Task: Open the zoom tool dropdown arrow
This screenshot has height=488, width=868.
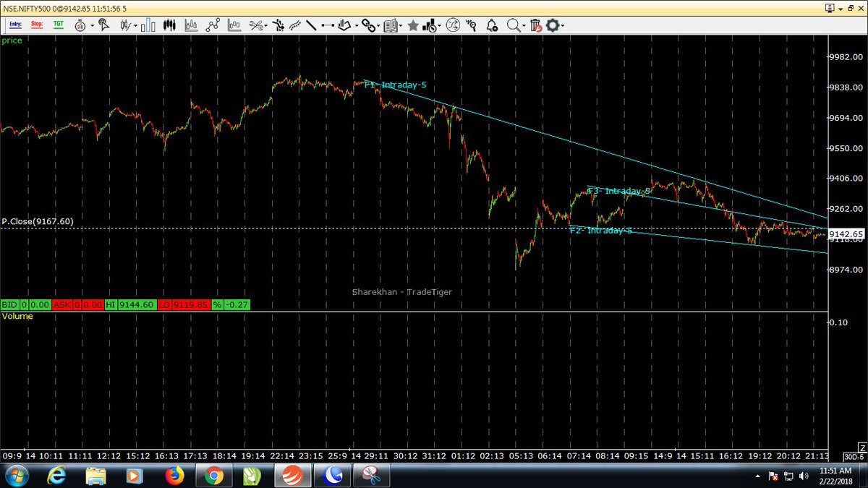Action: click(523, 25)
